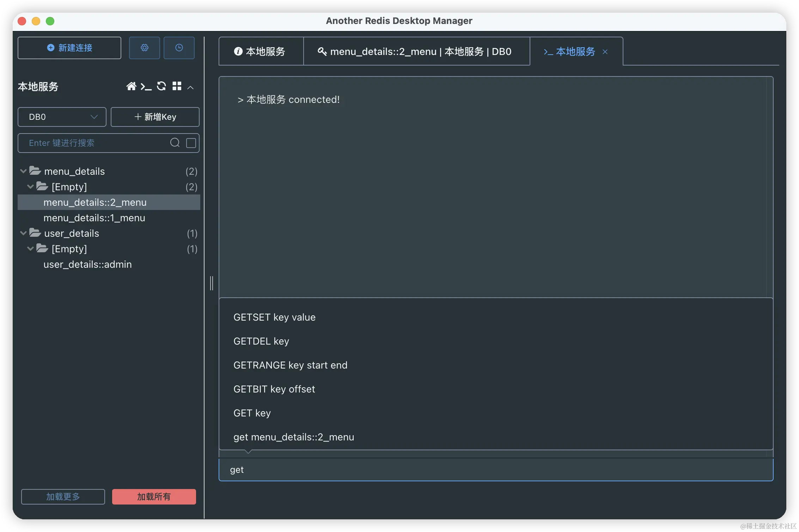Click the user_details folder icon
Image resolution: width=799 pixels, height=532 pixels.
(35, 233)
